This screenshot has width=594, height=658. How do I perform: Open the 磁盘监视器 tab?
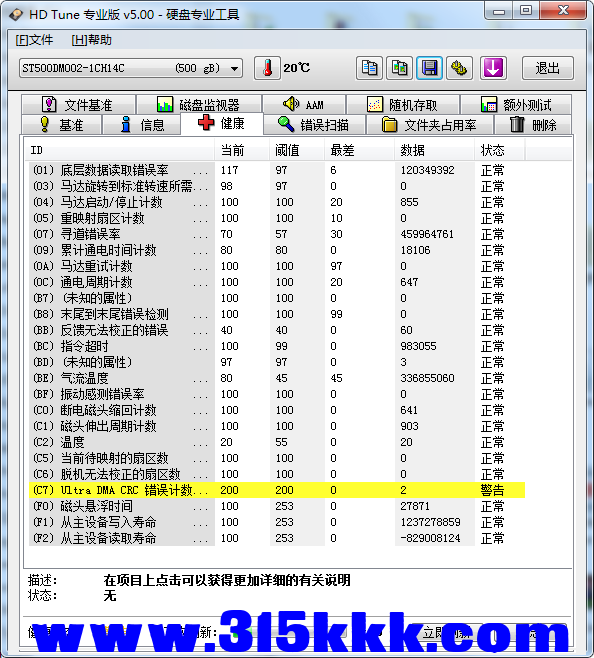199,104
